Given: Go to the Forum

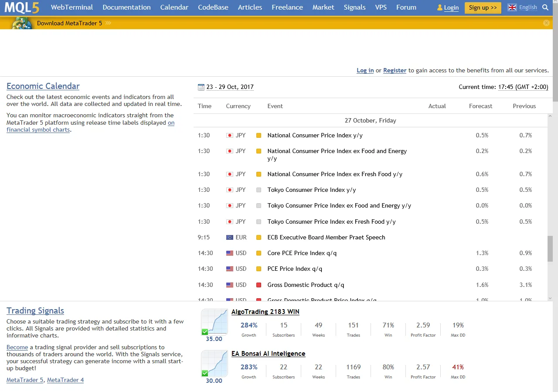Looking at the screenshot, I should click(406, 7).
